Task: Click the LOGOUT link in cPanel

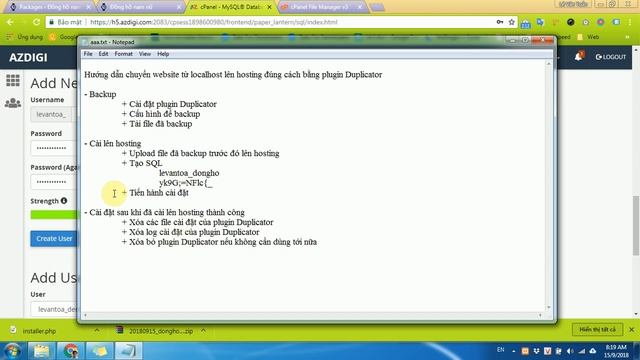Action: click(x=610, y=57)
